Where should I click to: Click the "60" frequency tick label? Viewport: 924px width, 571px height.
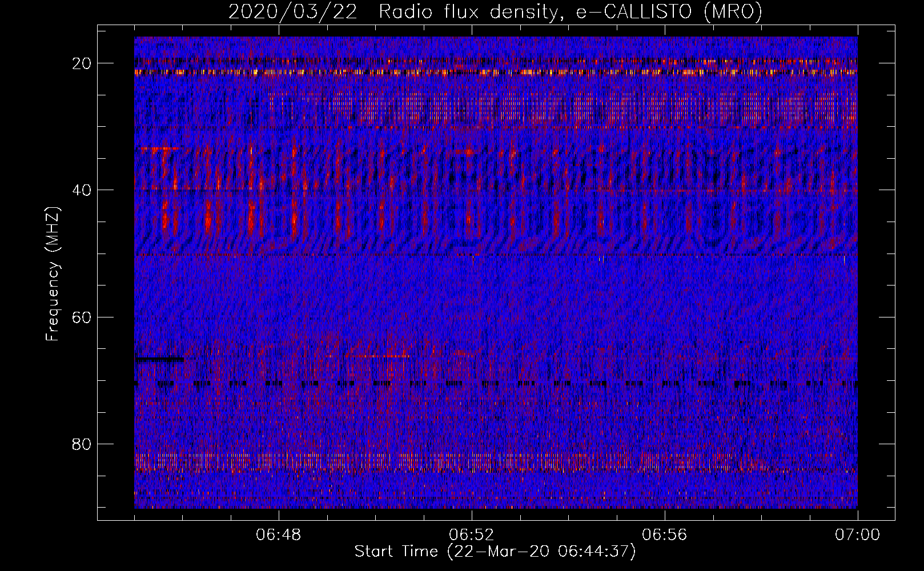(82, 317)
